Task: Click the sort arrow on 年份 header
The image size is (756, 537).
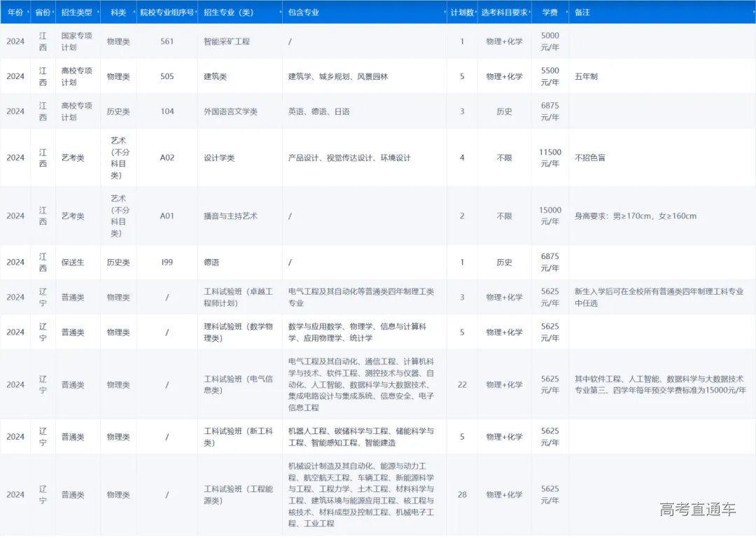Action: [27, 12]
